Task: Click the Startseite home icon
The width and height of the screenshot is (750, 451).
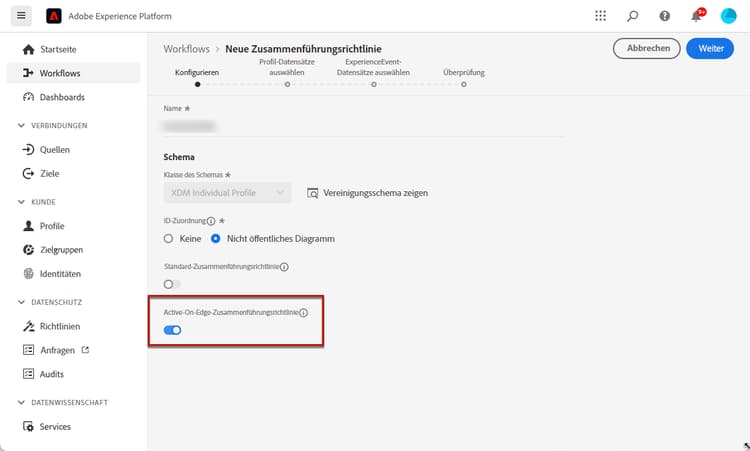Action: (x=29, y=49)
